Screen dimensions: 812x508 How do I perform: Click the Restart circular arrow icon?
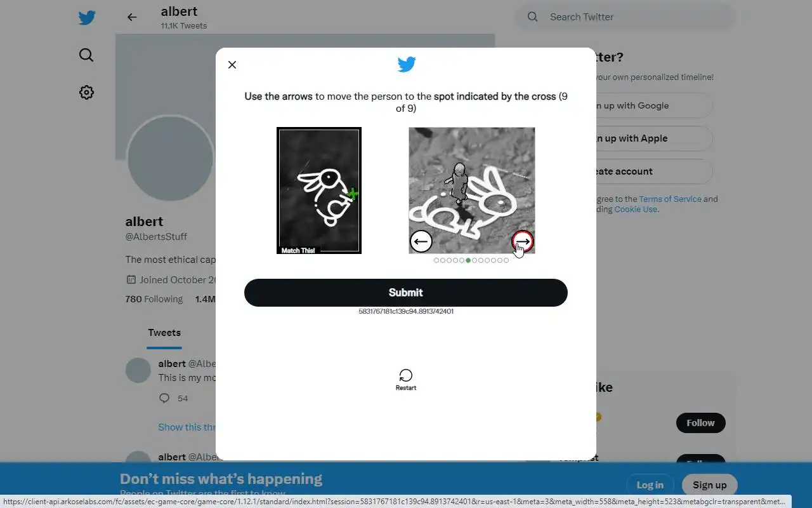pos(406,375)
